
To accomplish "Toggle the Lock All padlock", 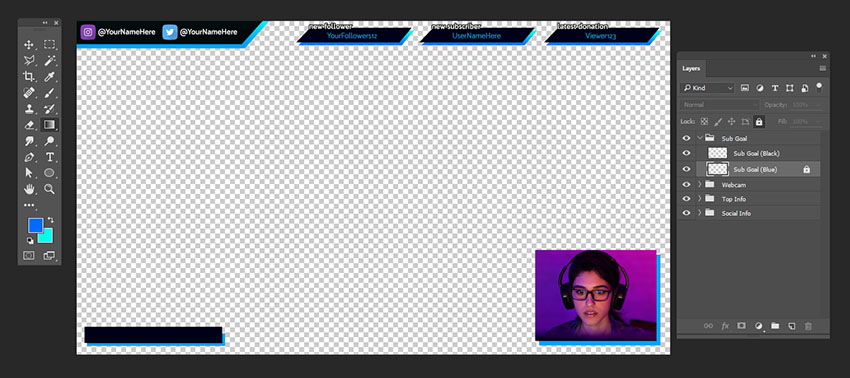I will tap(759, 122).
